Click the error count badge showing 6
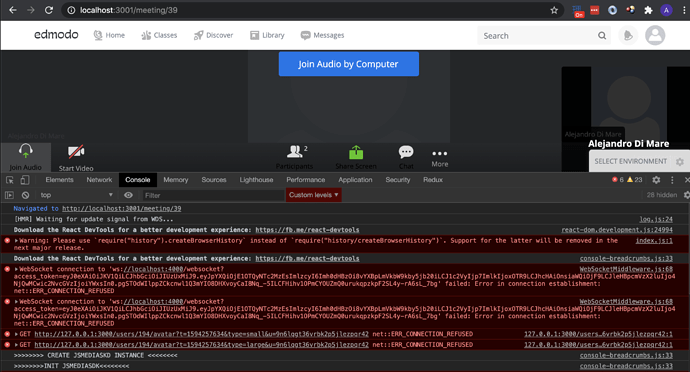 click(x=618, y=180)
